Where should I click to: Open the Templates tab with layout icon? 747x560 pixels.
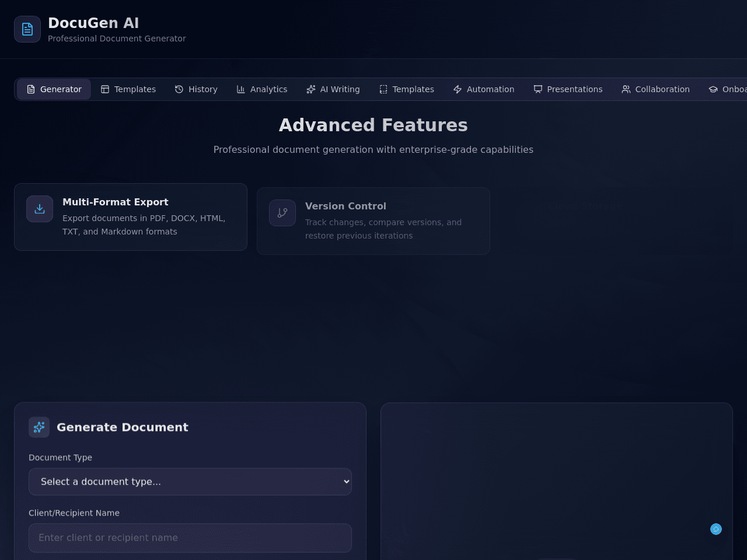pyautogui.click(x=128, y=89)
